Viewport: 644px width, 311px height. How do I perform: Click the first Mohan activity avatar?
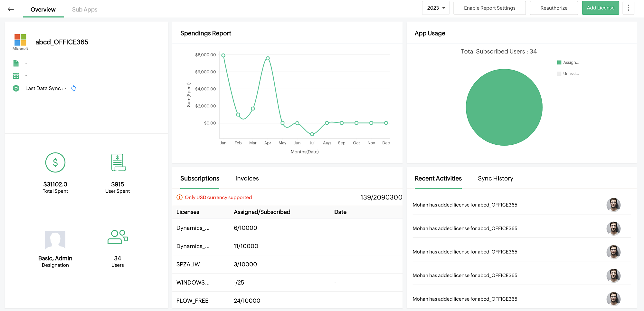(x=613, y=205)
